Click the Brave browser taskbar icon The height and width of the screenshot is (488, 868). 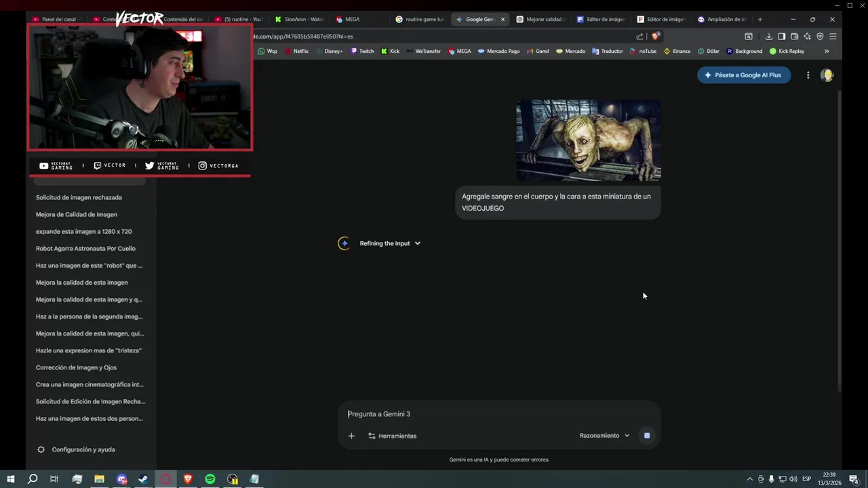[188, 479]
